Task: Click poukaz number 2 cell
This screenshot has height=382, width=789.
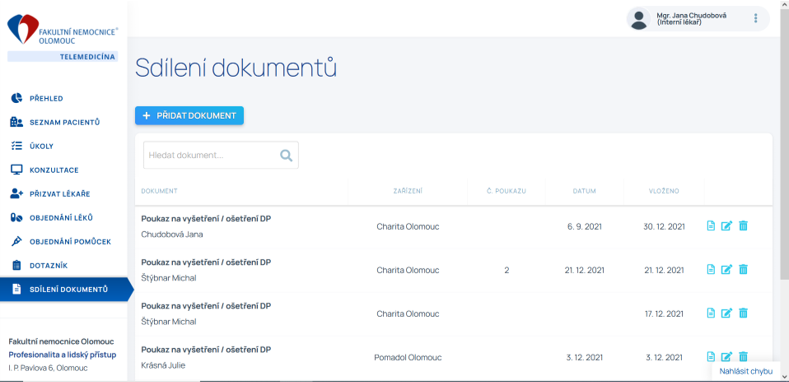Action: 506,270
